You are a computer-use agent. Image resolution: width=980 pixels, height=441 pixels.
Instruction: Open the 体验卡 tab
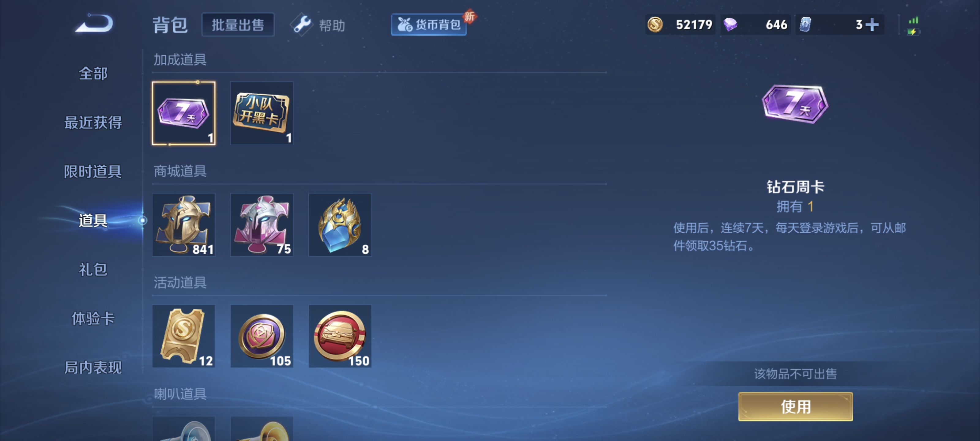click(93, 318)
